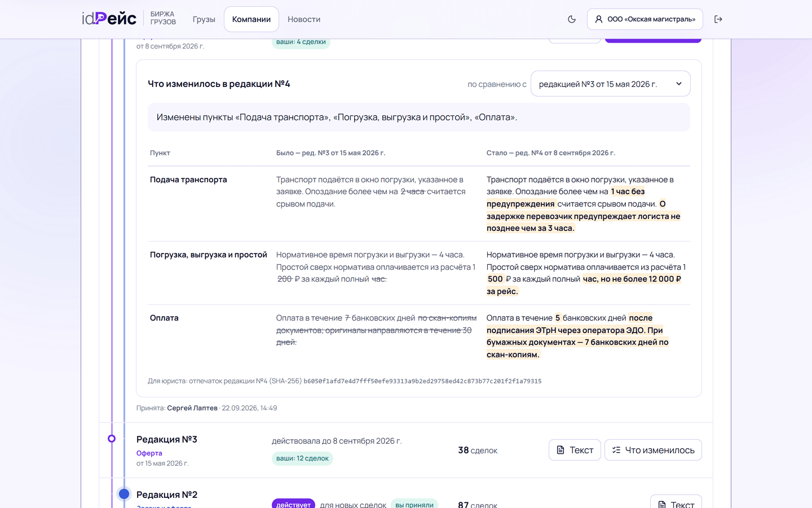Click the «38 сделок» count
812x508 pixels.
(x=478, y=450)
